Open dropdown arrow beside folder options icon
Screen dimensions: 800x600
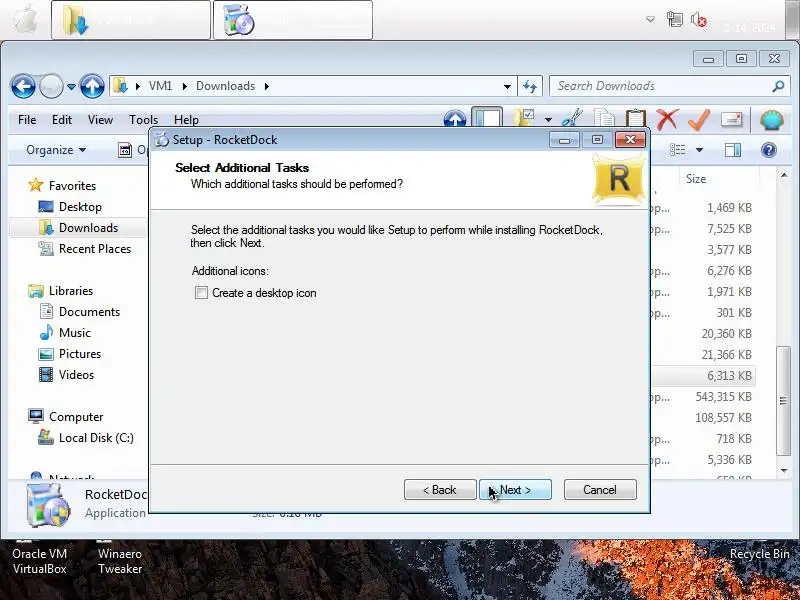(548, 120)
